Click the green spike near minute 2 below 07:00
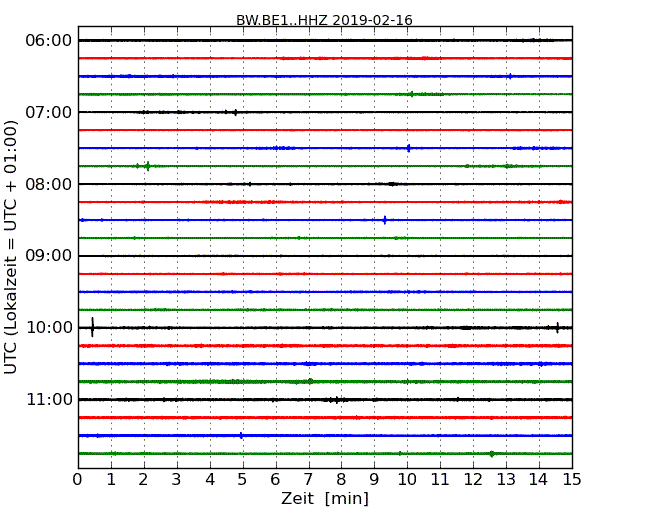650x520 pixels. pos(148,166)
